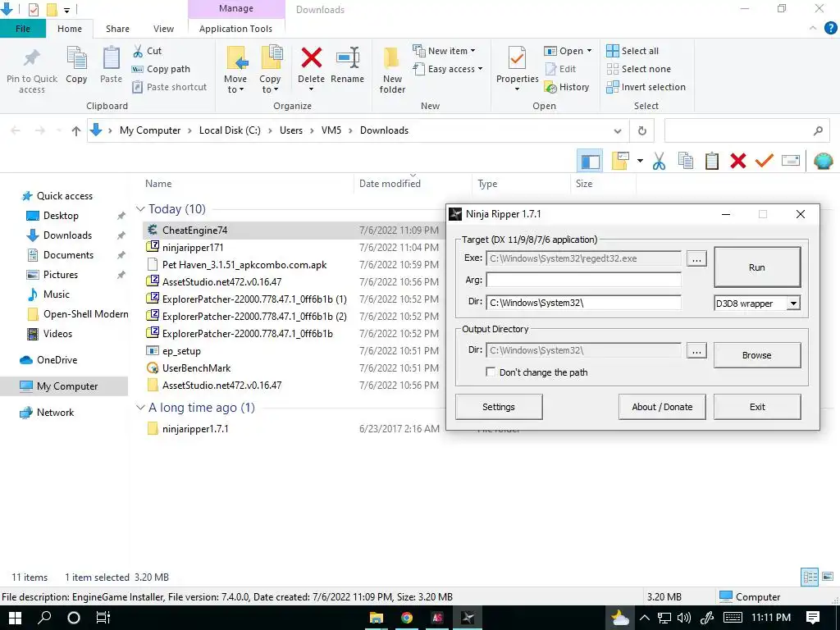The height and width of the screenshot is (630, 840).
Task: Click the taskbar search magnifier icon
Action: point(44,618)
